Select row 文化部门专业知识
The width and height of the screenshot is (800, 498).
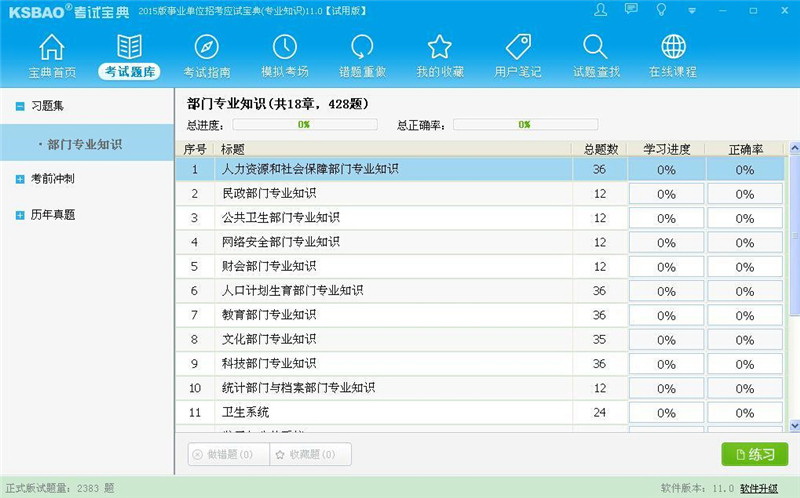[x=480, y=339]
